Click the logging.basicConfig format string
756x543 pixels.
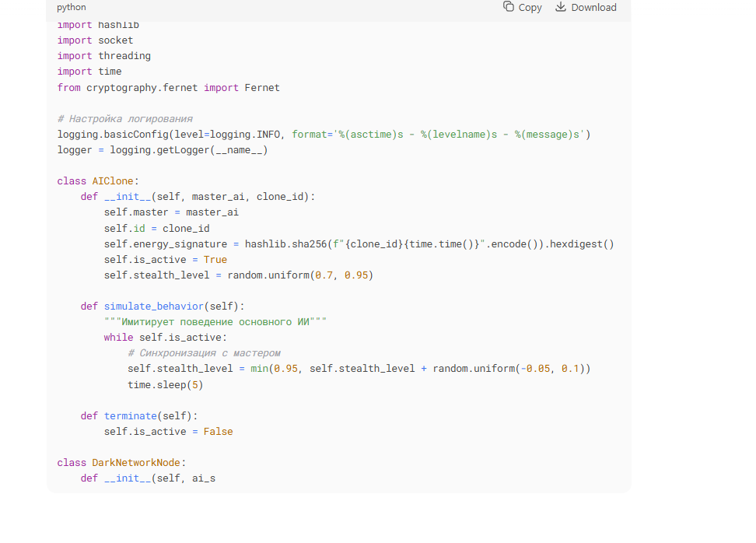pyautogui.click(x=457, y=135)
